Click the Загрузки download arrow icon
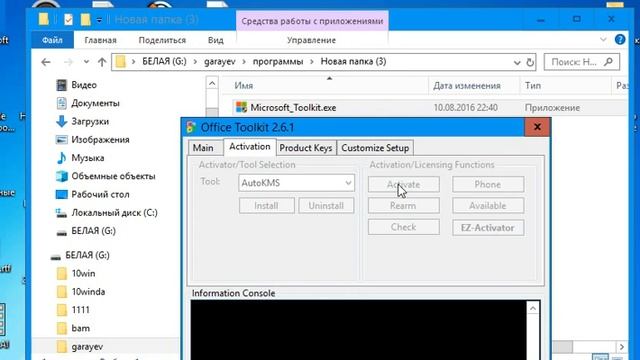640x360 pixels. (x=62, y=121)
